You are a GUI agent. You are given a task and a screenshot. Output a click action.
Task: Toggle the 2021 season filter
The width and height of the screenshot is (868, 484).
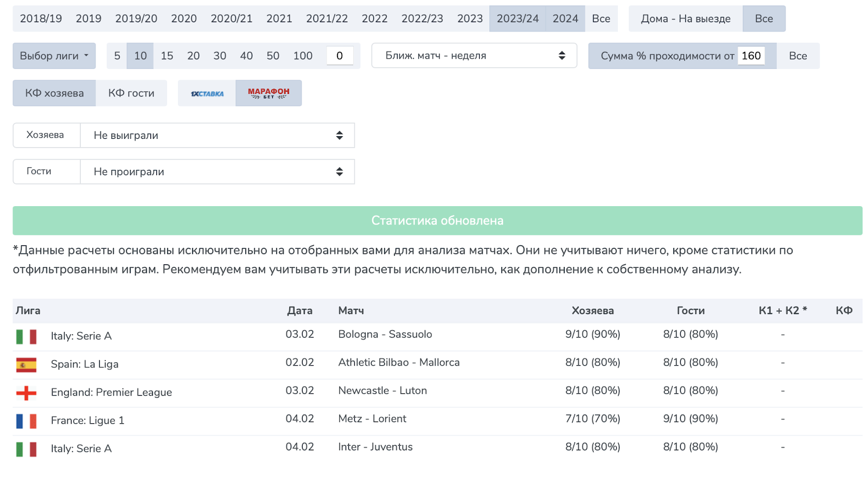[x=279, y=18]
